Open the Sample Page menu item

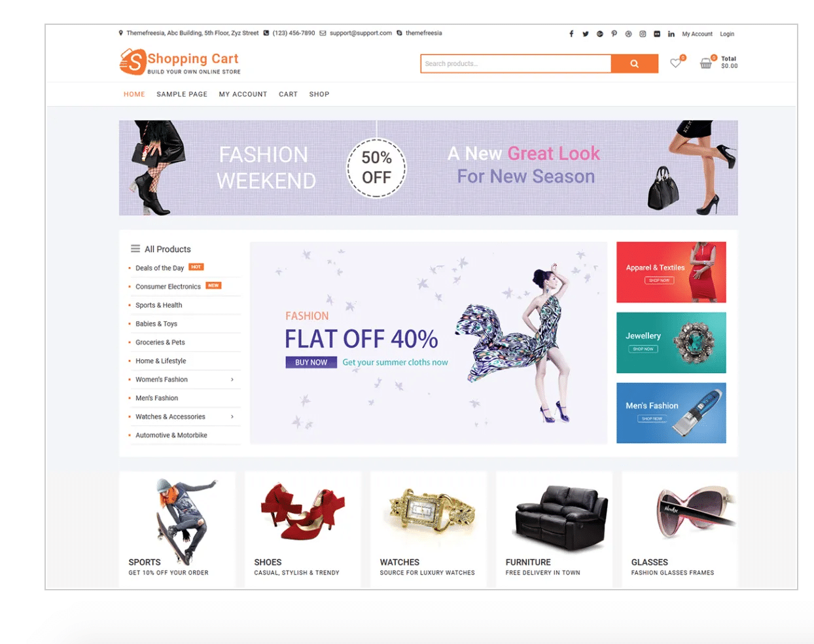tap(182, 94)
